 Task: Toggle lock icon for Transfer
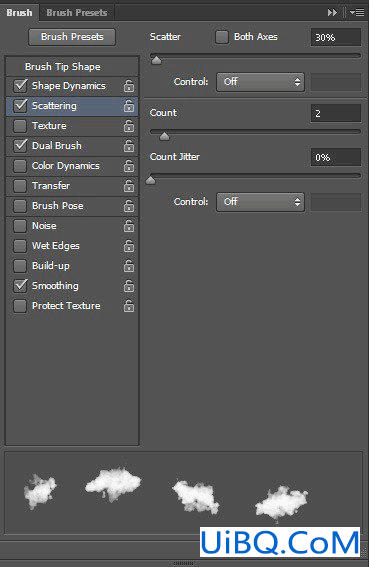click(129, 186)
